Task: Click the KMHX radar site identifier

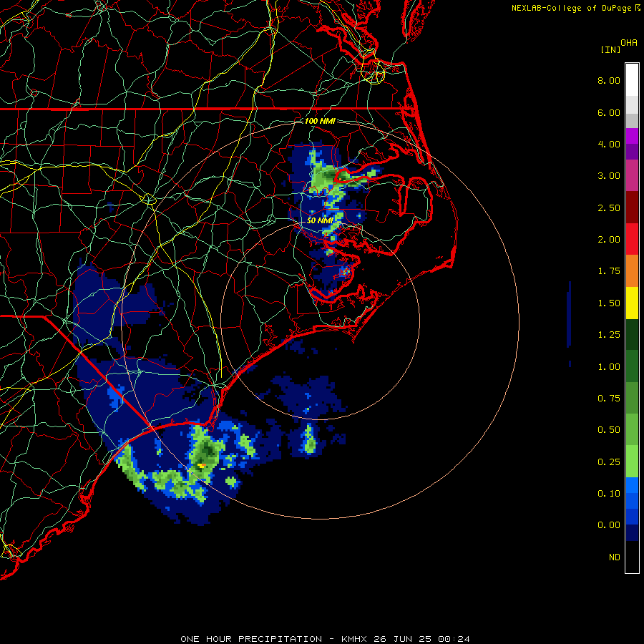Action: coord(355,639)
